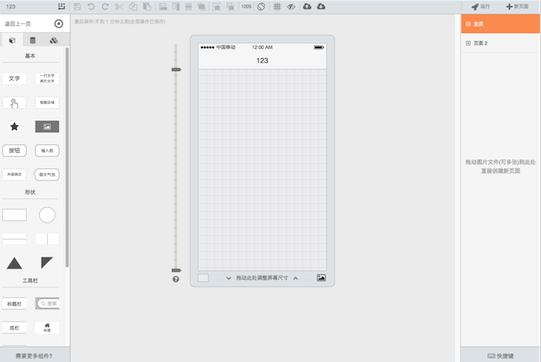Viewport: 541px width, 362px height.
Task: Select the multi-line text component
Action: point(47,78)
